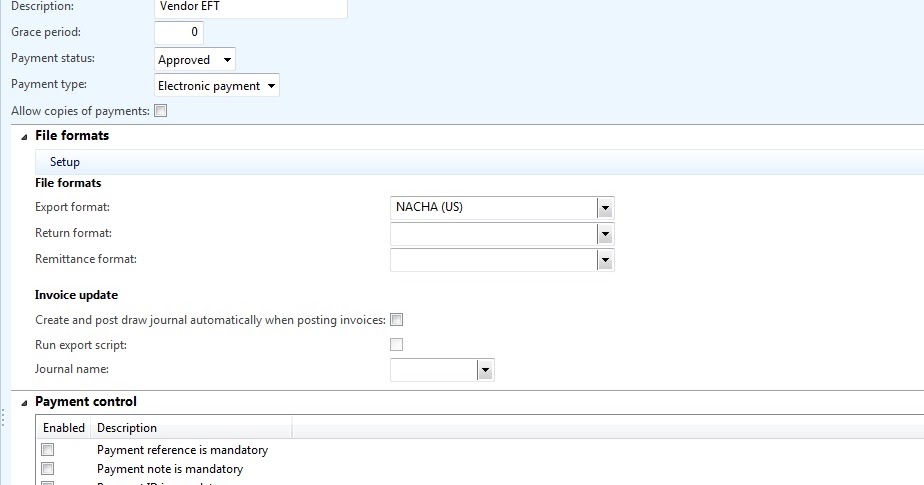This screenshot has height=485, width=924.
Task: Enable Payment reference is mandatory
Action: (48, 450)
